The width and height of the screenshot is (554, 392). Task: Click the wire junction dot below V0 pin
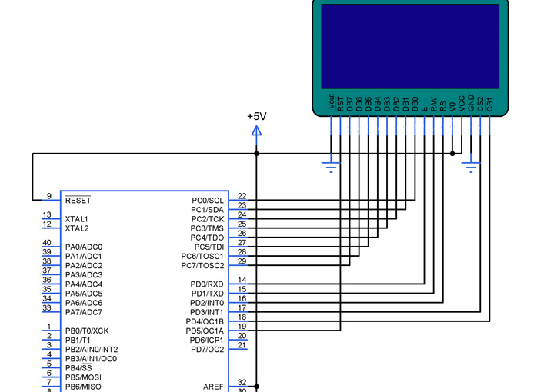click(x=452, y=154)
